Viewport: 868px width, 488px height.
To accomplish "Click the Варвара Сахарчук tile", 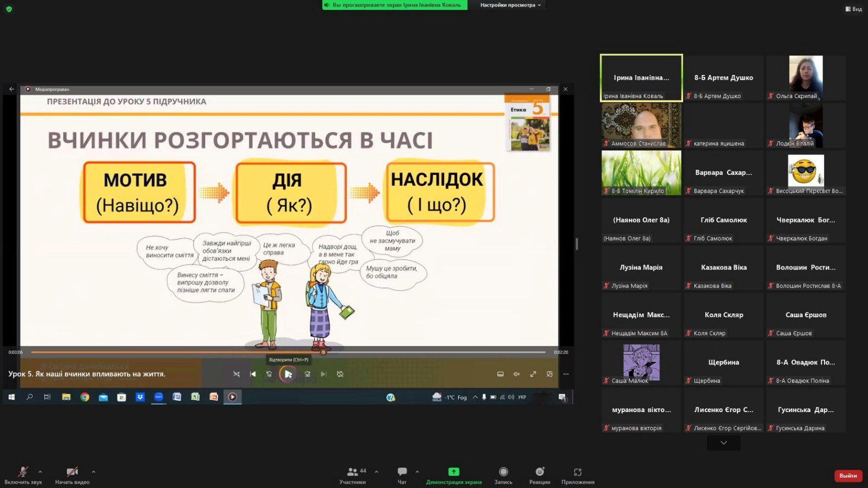I will click(x=724, y=172).
